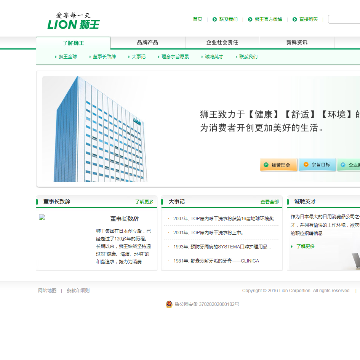Click the view-all link in 大事记 card header
This screenshot has width=360, height=360.
pos(270,202)
